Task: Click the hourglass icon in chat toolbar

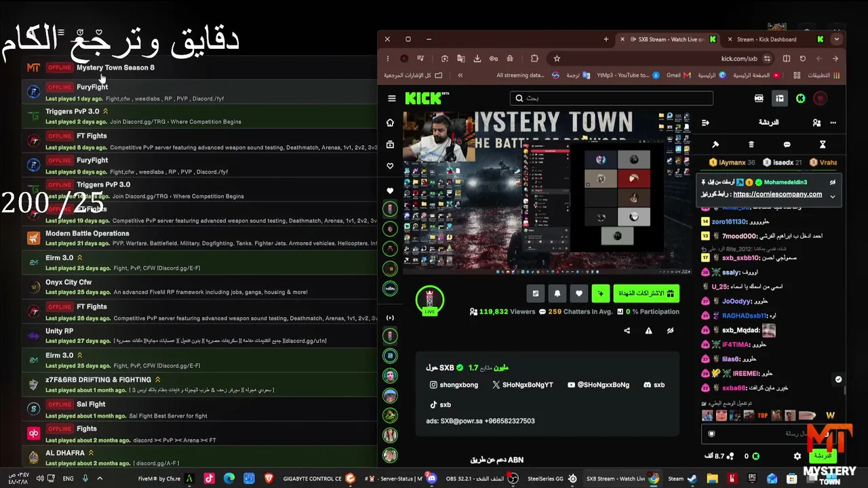Action: (x=823, y=144)
